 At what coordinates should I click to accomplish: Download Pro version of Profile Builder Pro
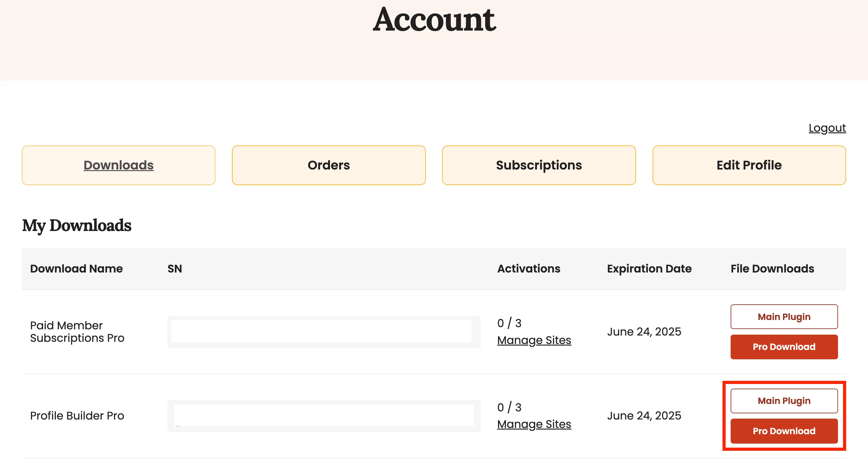[x=784, y=431]
